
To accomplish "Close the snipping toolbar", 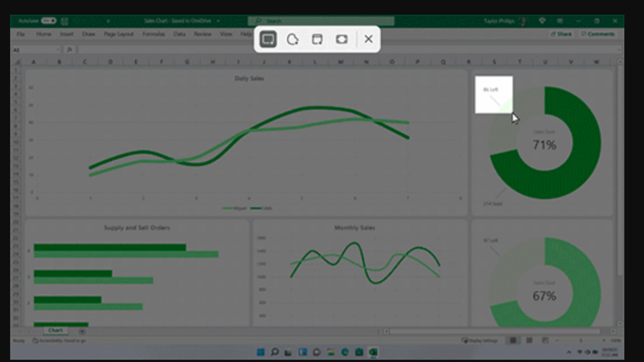I will [x=368, y=39].
